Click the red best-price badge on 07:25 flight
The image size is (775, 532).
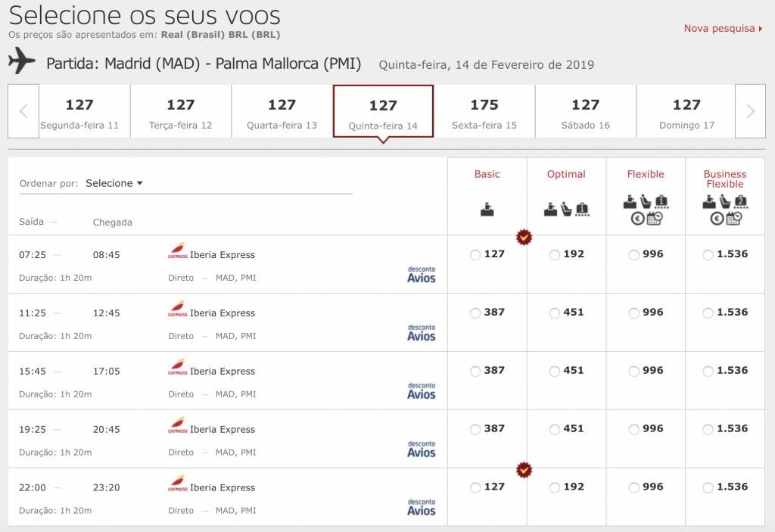click(x=524, y=238)
